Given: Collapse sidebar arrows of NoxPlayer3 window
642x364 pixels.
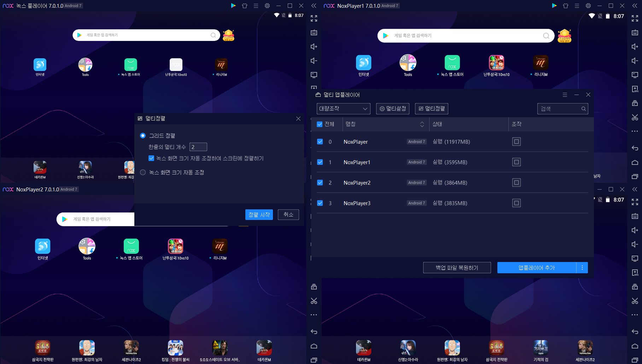Looking at the screenshot, I should coord(635,189).
